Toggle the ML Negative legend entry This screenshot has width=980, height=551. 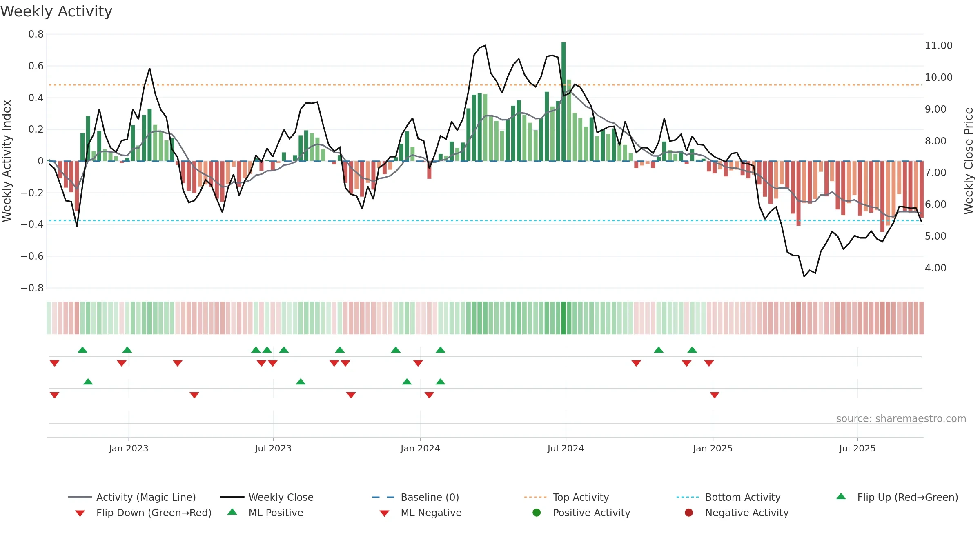[x=421, y=513]
